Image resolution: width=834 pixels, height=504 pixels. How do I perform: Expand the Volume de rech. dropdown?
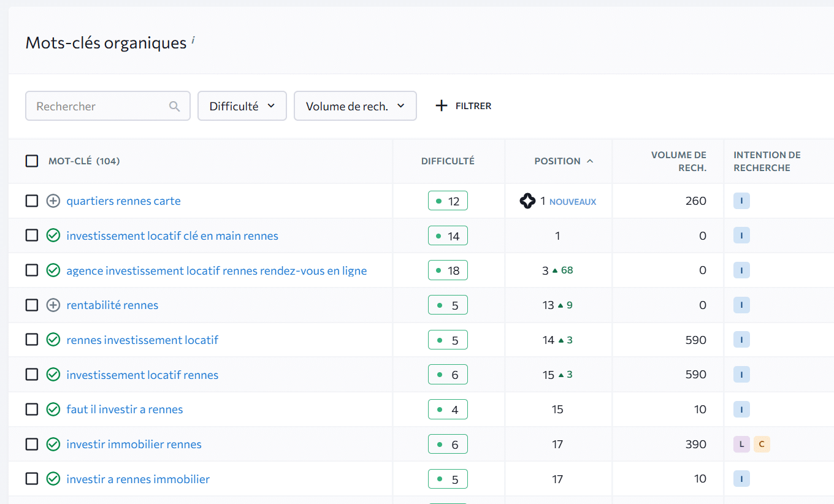click(355, 106)
